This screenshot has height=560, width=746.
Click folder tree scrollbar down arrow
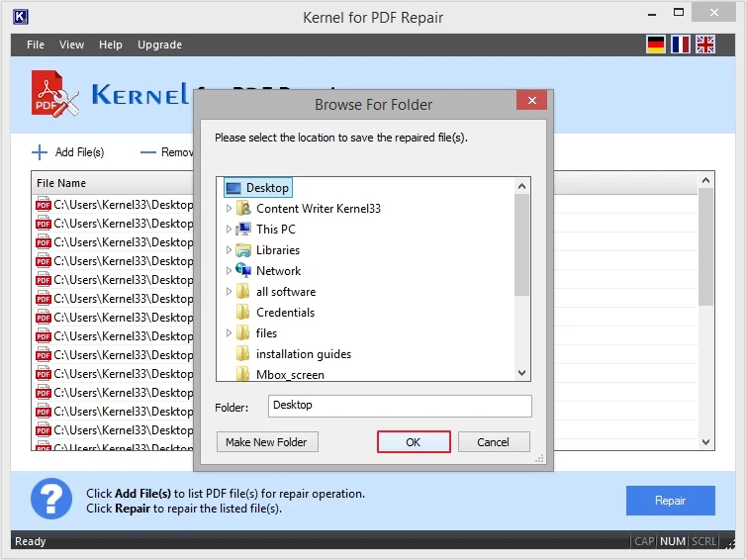click(x=522, y=373)
